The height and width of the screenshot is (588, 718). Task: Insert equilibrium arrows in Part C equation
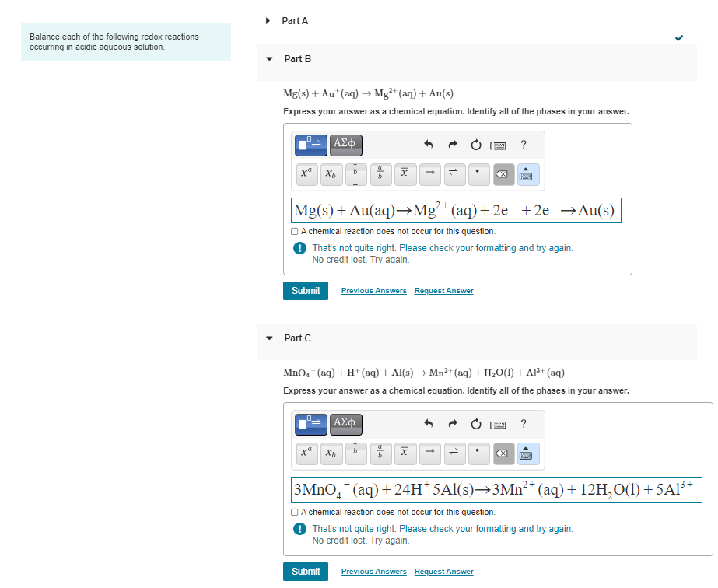(x=454, y=453)
